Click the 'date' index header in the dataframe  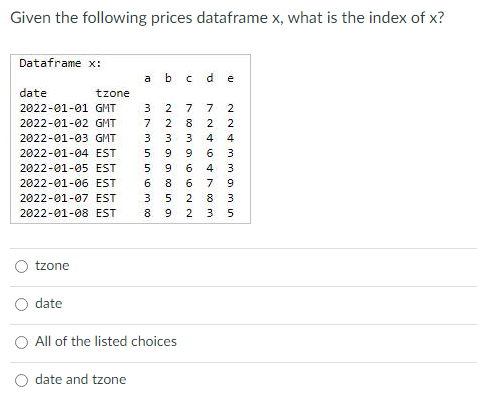click(33, 93)
